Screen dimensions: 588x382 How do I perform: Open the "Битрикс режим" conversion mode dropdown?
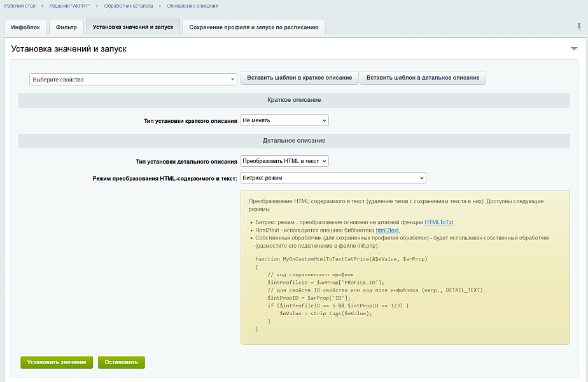(333, 178)
